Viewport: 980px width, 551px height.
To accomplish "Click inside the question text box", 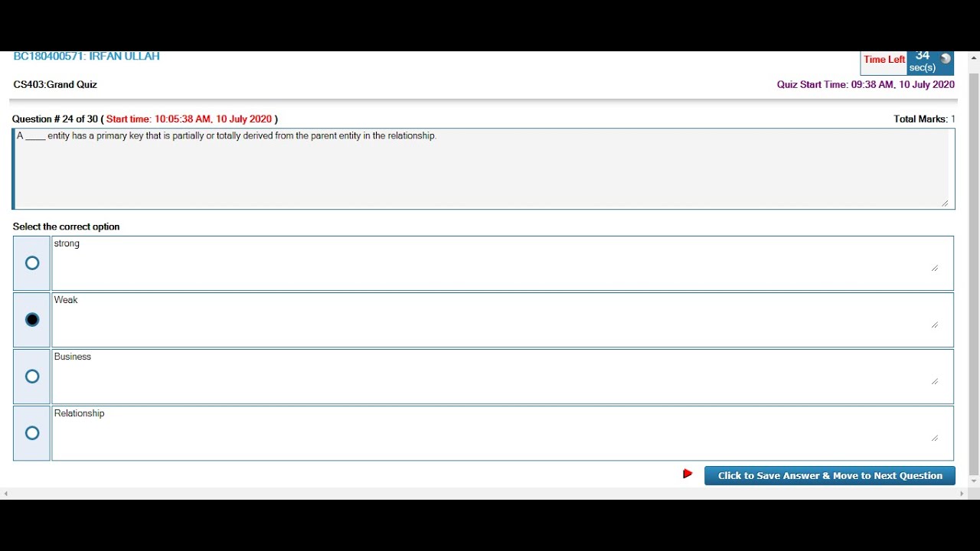I will (484, 169).
